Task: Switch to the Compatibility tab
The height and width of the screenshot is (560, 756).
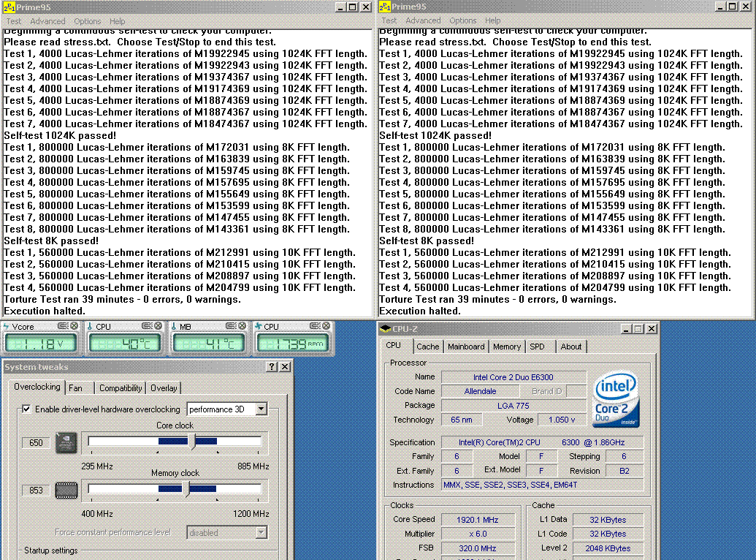Action: 121,388
